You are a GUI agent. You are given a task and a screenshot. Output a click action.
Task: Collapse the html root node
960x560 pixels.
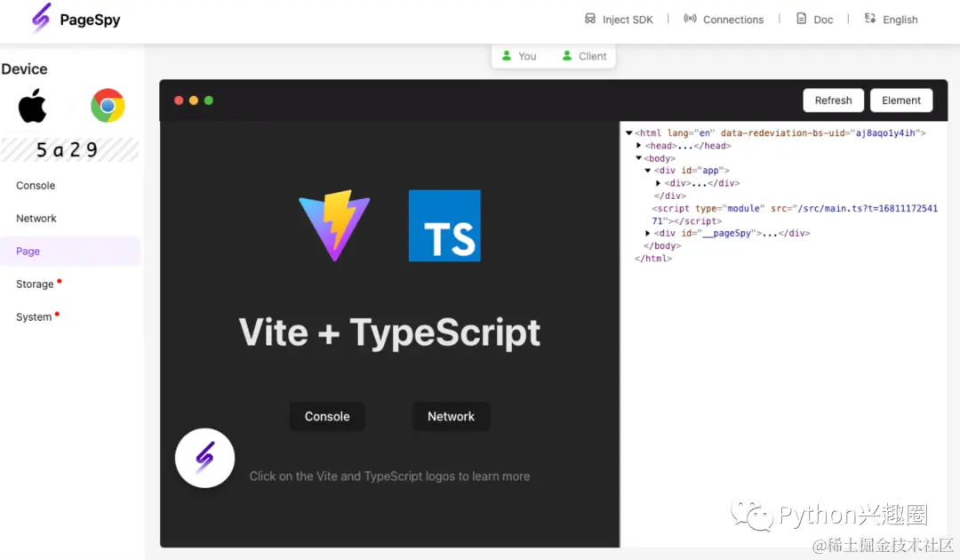tap(628, 132)
